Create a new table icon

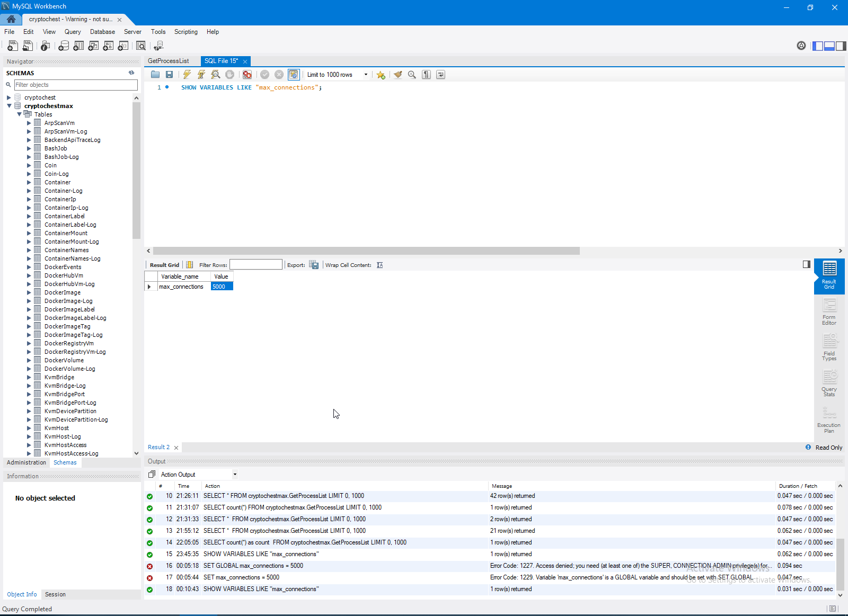[78, 46]
